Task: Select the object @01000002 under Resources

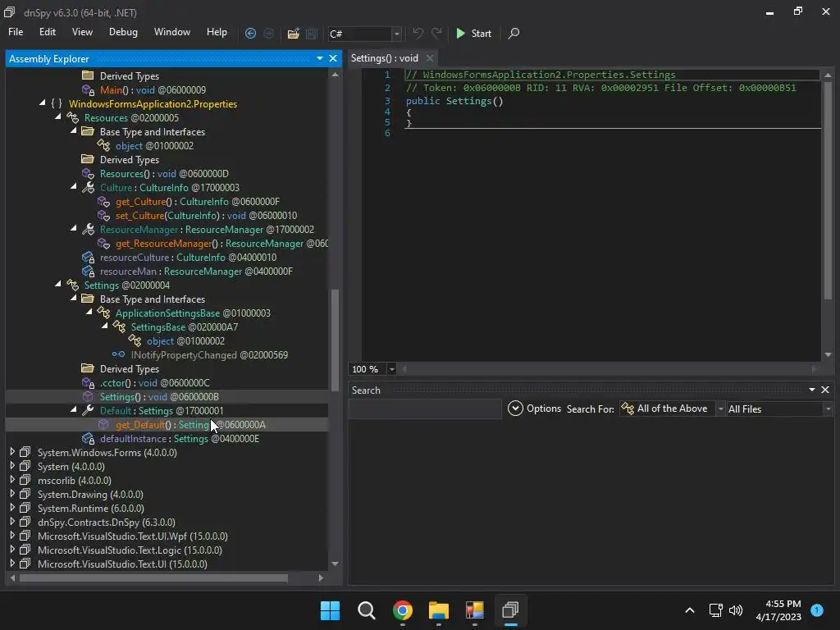Action: click(154, 146)
